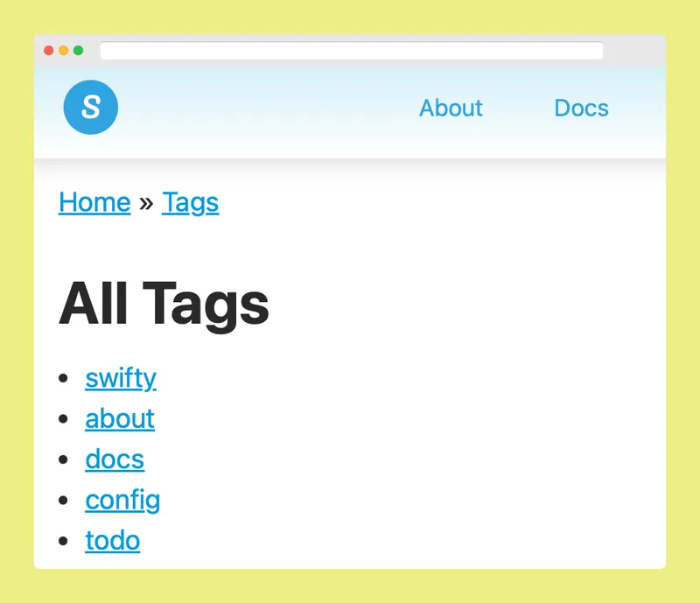
Task: Choose the config tag link
Action: point(122,501)
